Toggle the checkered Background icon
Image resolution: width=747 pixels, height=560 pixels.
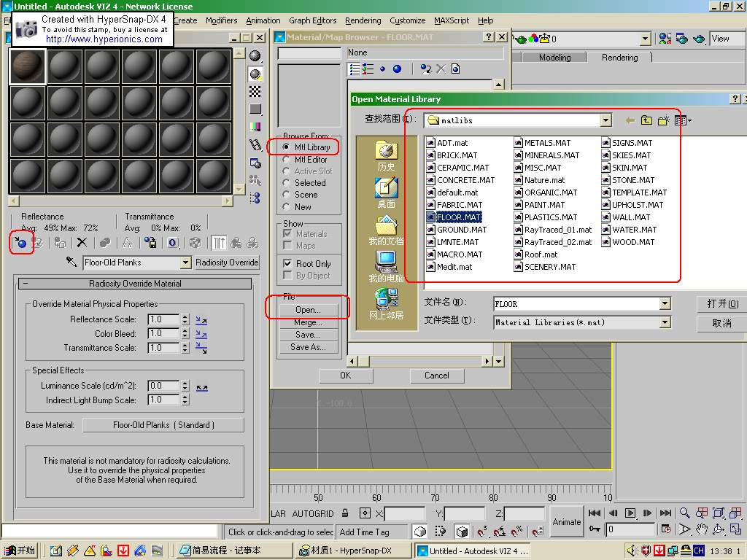[x=255, y=91]
